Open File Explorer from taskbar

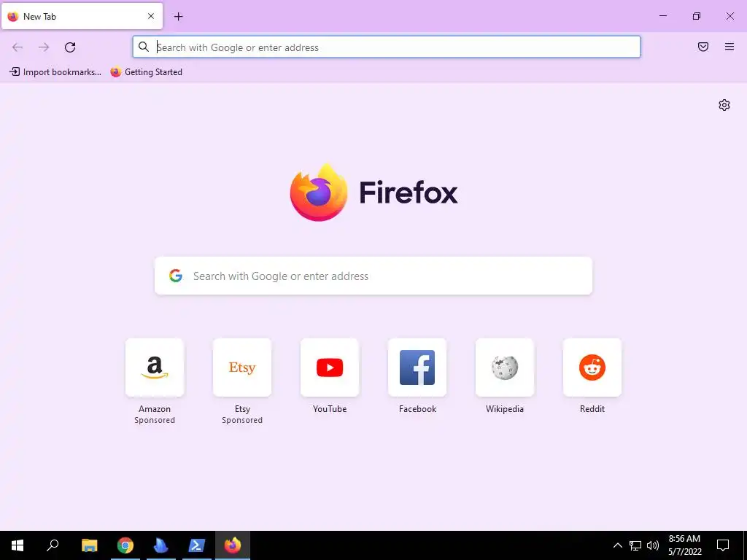tap(89, 545)
